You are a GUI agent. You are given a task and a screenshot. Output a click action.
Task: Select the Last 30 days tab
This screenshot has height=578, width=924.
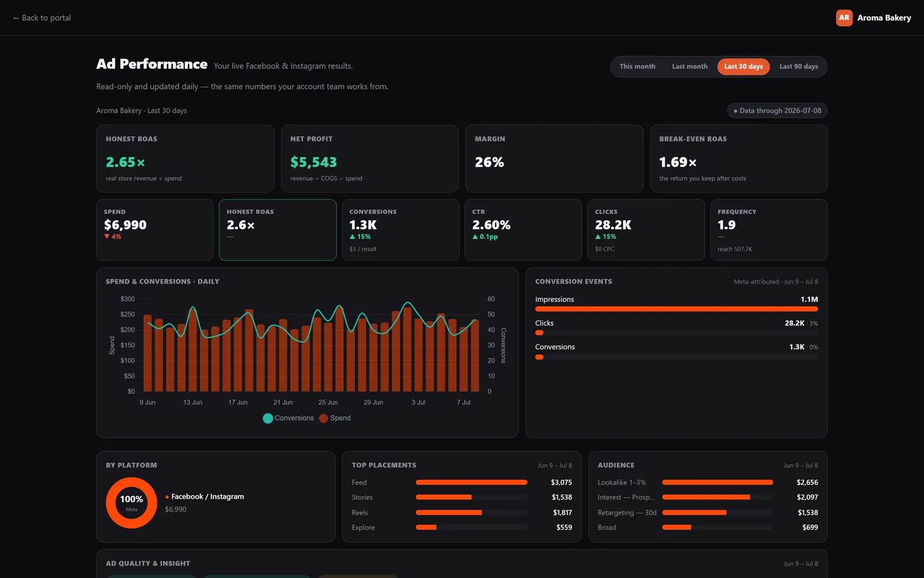click(743, 66)
